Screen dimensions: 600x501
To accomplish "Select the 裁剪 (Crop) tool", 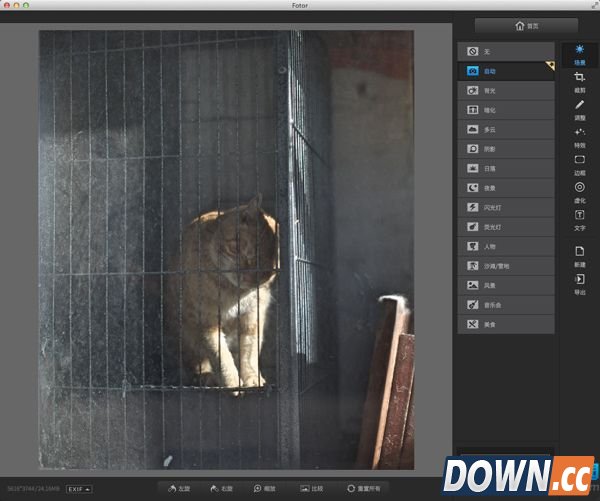I will tap(580, 81).
